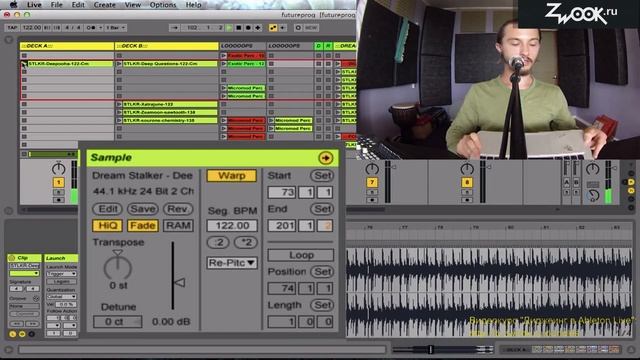
Task: Click the Seg. BPM 122.00 field
Action: tap(232, 226)
